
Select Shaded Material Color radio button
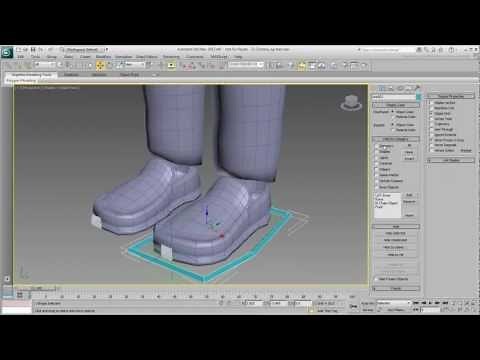(x=393, y=130)
